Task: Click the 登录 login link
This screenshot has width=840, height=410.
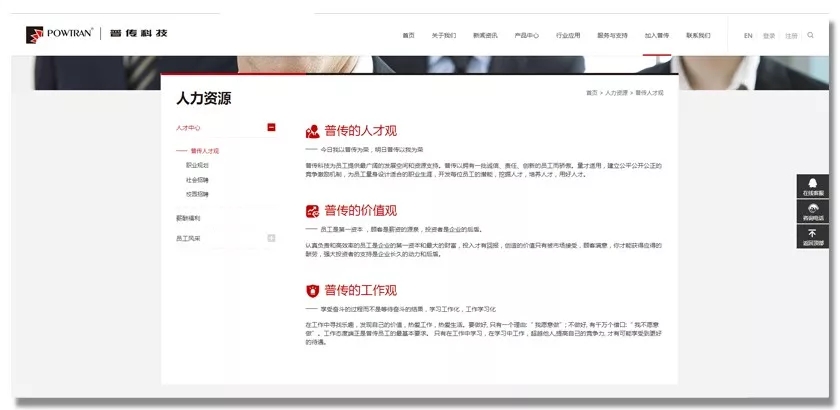Action: pos(769,35)
